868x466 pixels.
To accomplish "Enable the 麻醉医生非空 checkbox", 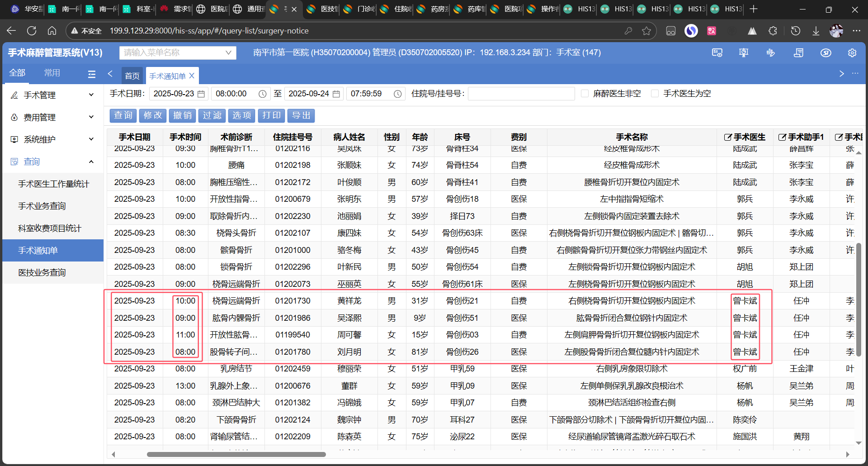I will [585, 94].
